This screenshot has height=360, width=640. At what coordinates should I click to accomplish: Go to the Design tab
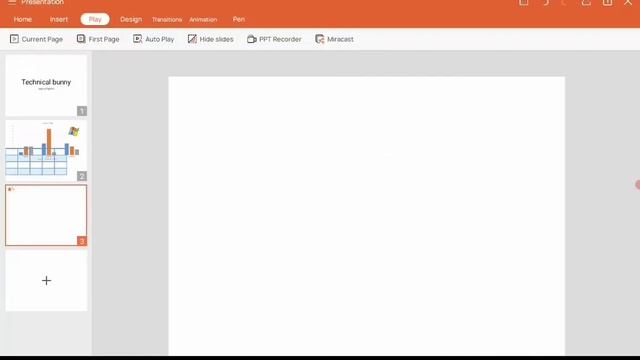coord(131,19)
